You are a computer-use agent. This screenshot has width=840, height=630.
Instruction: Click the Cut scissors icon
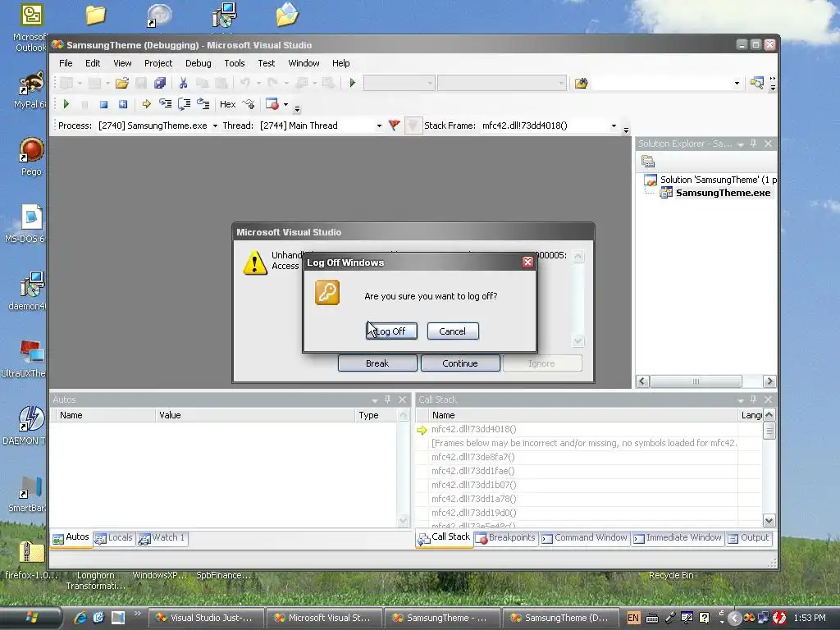tap(183, 83)
